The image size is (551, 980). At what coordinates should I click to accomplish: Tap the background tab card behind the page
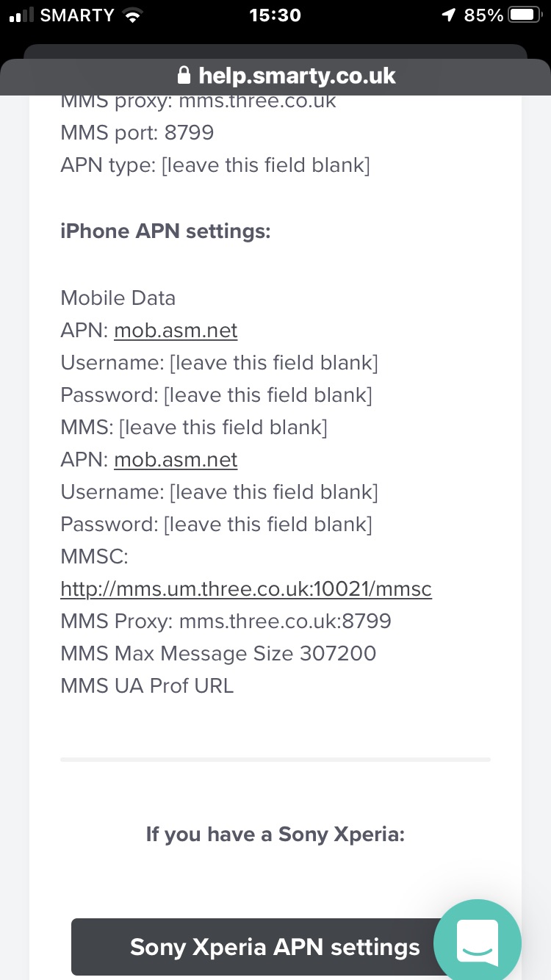[x=275, y=51]
